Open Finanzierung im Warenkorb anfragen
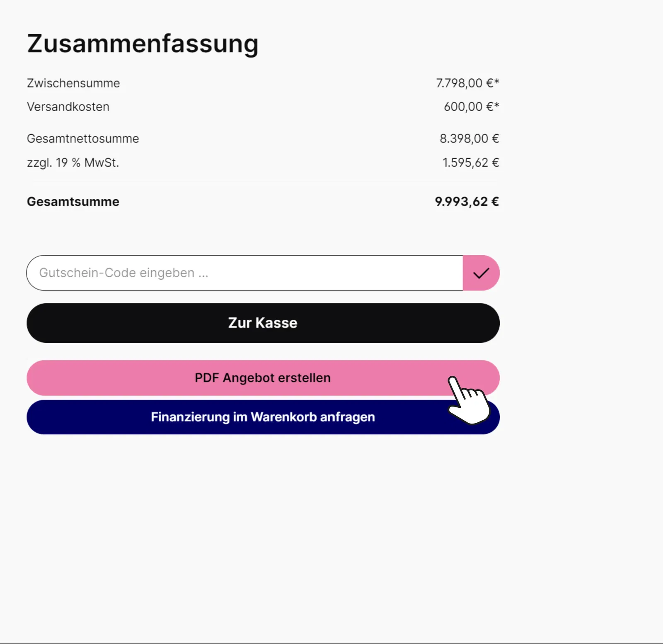 click(263, 417)
